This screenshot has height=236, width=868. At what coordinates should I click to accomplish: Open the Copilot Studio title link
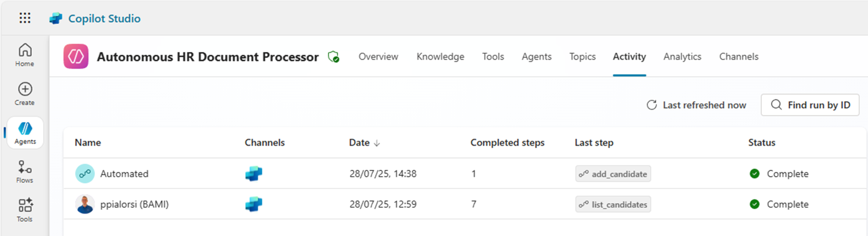click(x=104, y=18)
